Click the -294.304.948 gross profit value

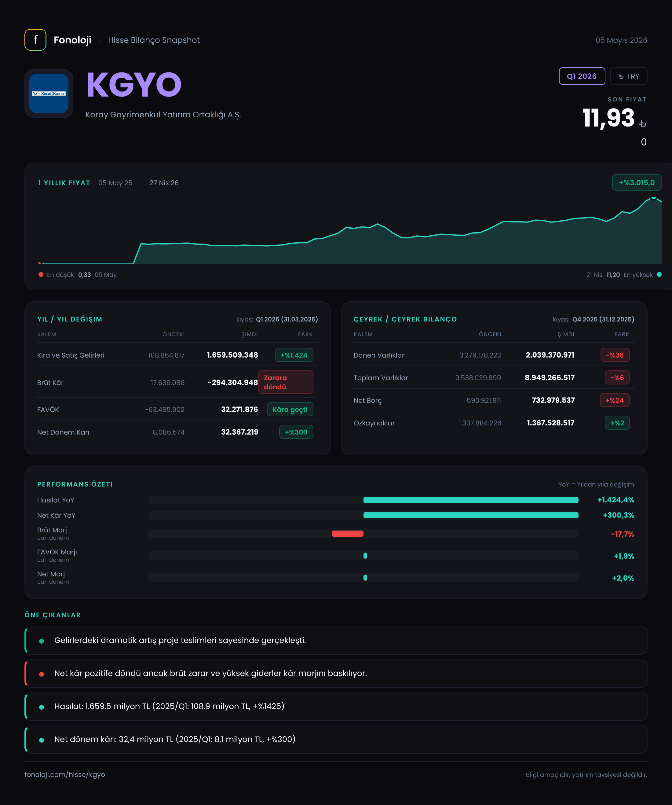click(232, 383)
